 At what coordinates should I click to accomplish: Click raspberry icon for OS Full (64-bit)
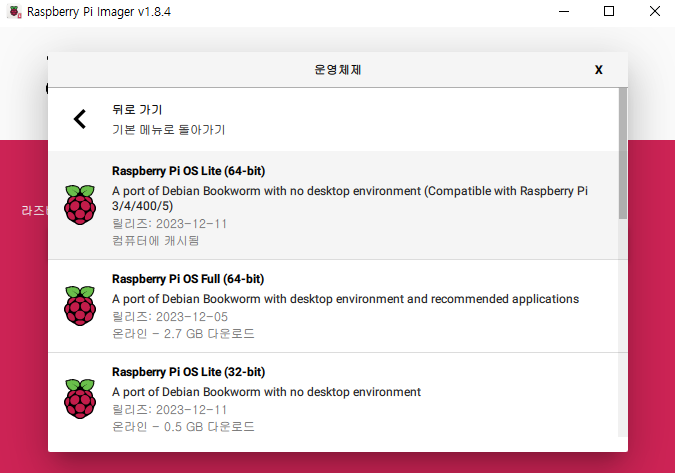pyautogui.click(x=80, y=306)
